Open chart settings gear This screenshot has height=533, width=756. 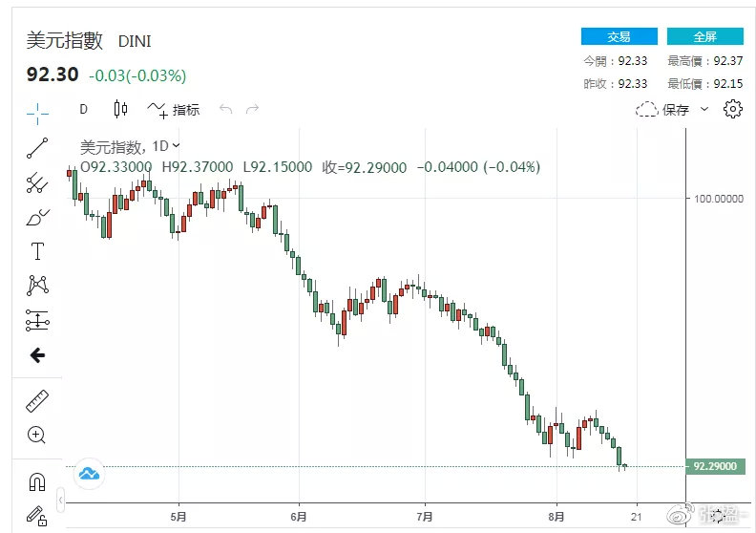coord(733,109)
